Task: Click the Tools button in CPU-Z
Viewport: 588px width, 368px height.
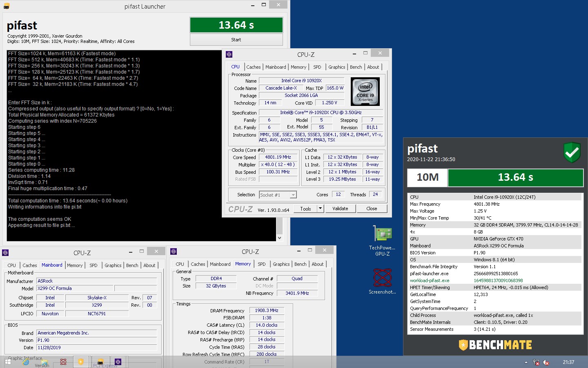Action: [x=305, y=209]
